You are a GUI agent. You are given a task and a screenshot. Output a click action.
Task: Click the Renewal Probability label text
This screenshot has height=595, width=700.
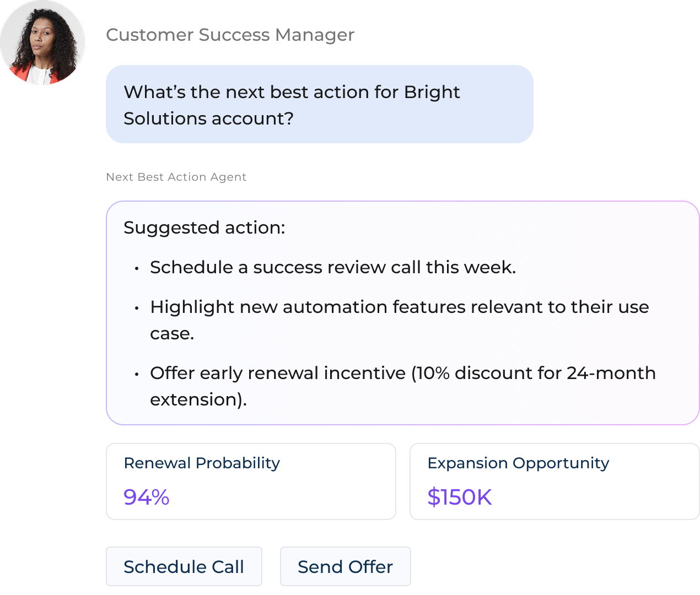(x=201, y=463)
